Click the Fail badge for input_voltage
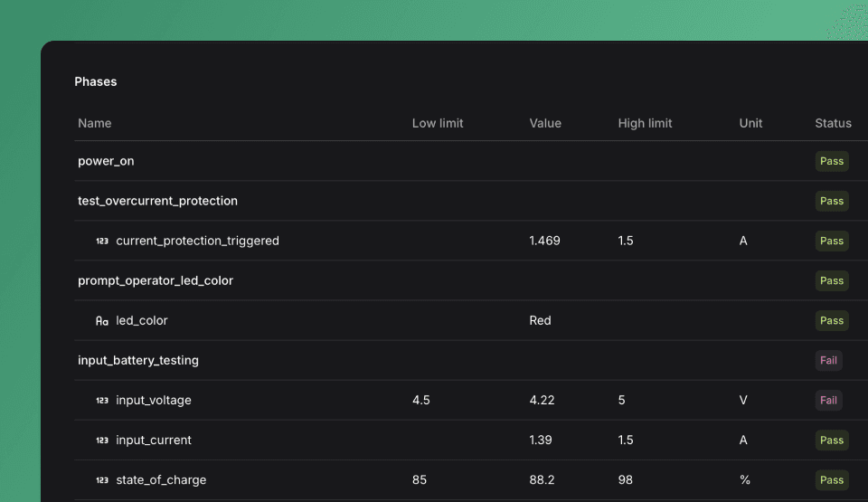This screenshot has height=502, width=868. [x=829, y=401]
